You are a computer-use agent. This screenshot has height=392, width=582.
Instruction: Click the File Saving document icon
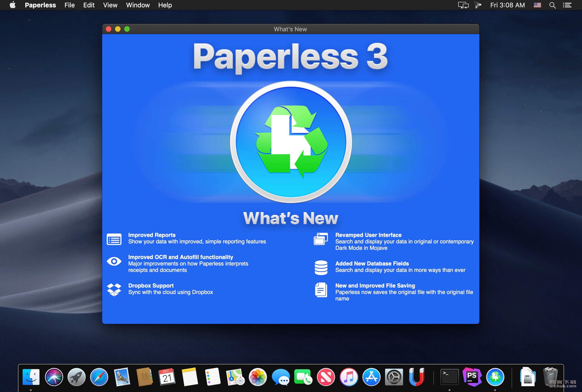pyautogui.click(x=321, y=290)
